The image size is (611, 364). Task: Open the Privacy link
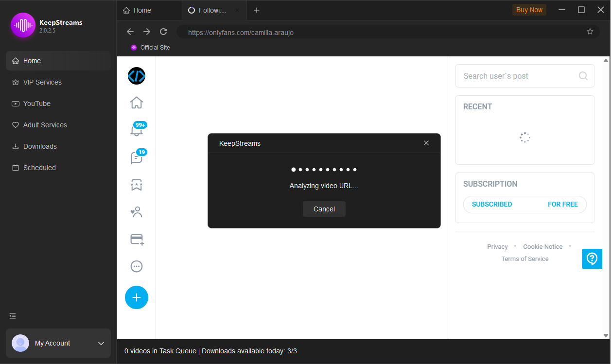point(497,247)
